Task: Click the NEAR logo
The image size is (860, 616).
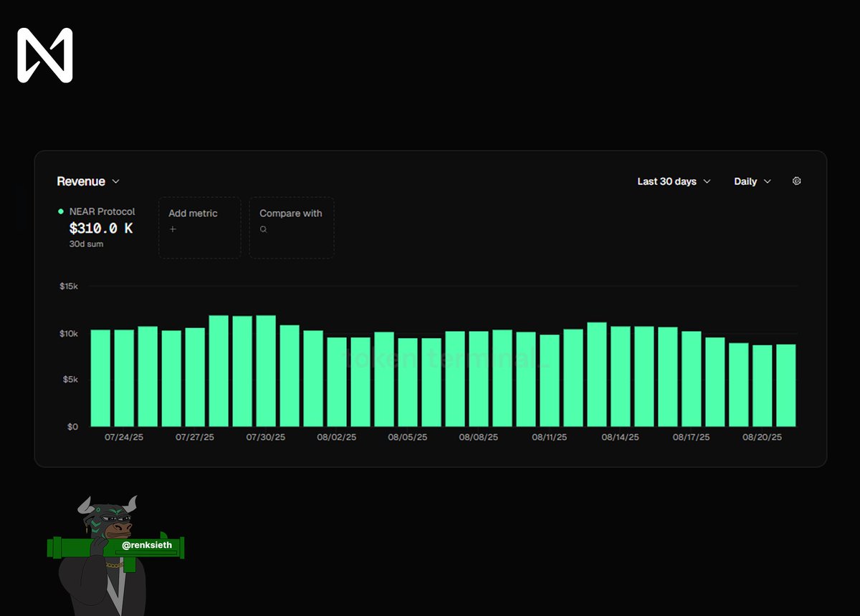Action: coord(45,55)
